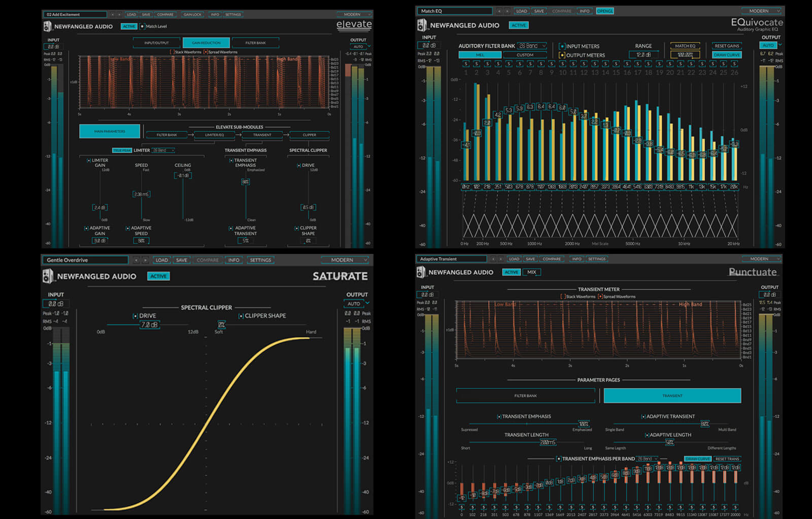Screen dimensions: 812x519
Task: Expand output AUTO arrow in Saturate
Action: [x=367, y=304]
